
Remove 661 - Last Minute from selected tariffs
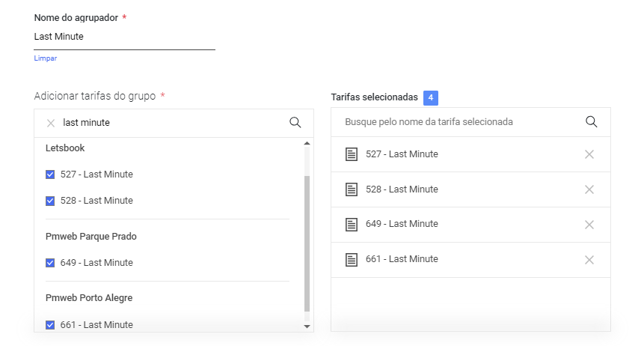click(589, 260)
